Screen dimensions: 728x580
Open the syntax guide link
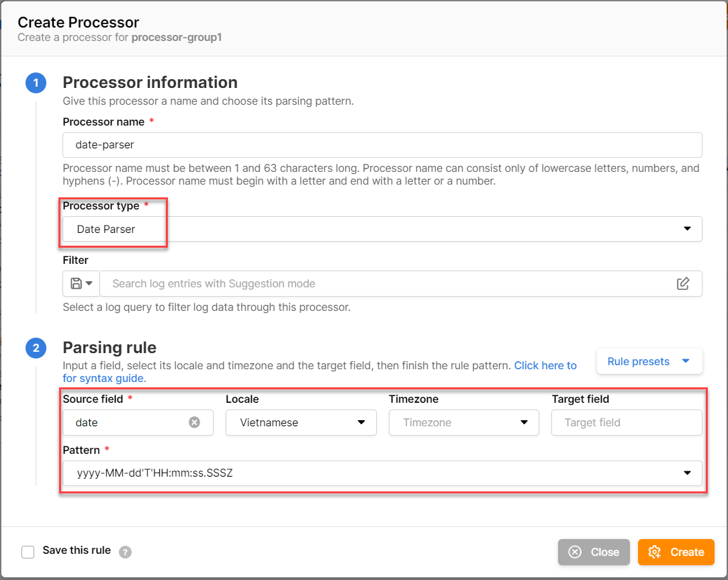pyautogui.click(x=545, y=366)
